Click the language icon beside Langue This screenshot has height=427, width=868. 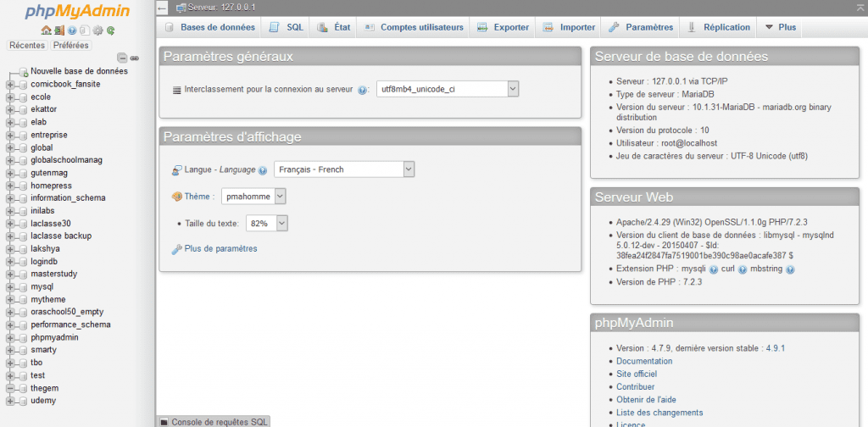[176, 170]
